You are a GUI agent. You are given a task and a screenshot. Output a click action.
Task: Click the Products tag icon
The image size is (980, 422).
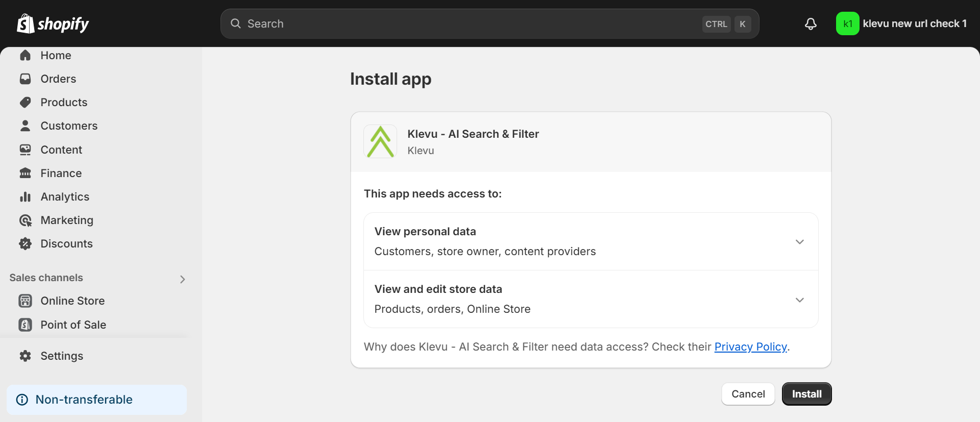pos(26,102)
